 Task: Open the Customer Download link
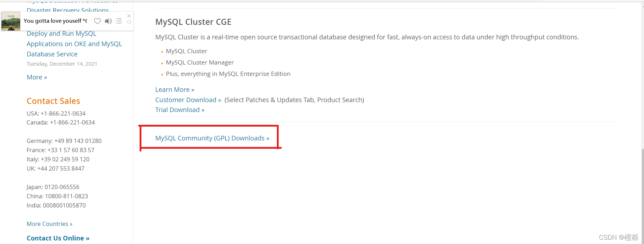188,100
